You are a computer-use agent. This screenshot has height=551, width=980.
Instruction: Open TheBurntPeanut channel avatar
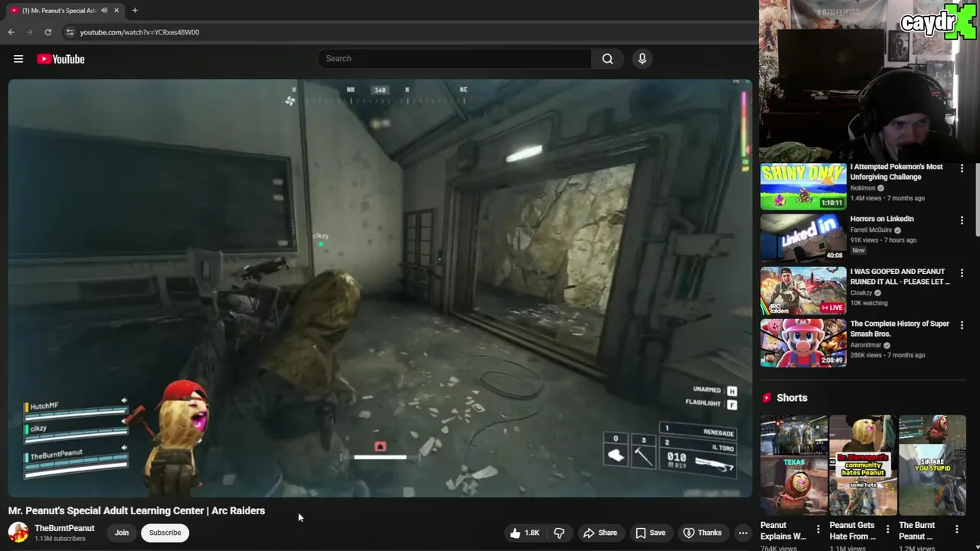pos(18,533)
